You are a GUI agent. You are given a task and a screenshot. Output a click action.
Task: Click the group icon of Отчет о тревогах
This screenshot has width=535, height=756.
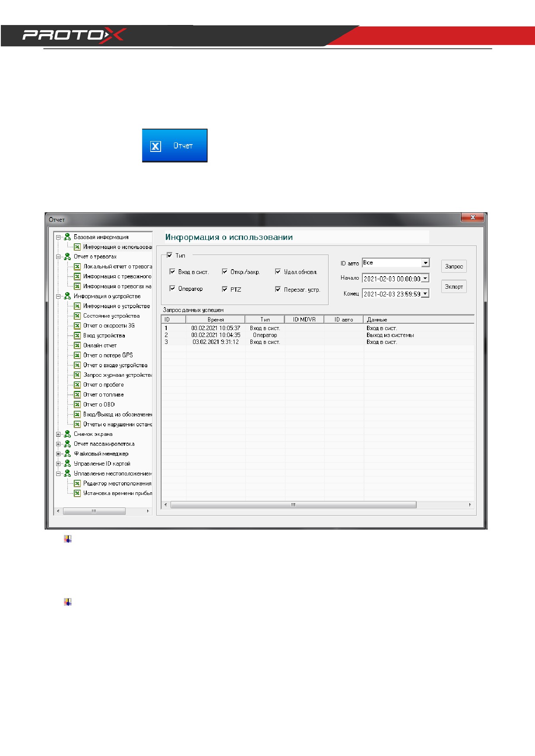[x=67, y=256]
